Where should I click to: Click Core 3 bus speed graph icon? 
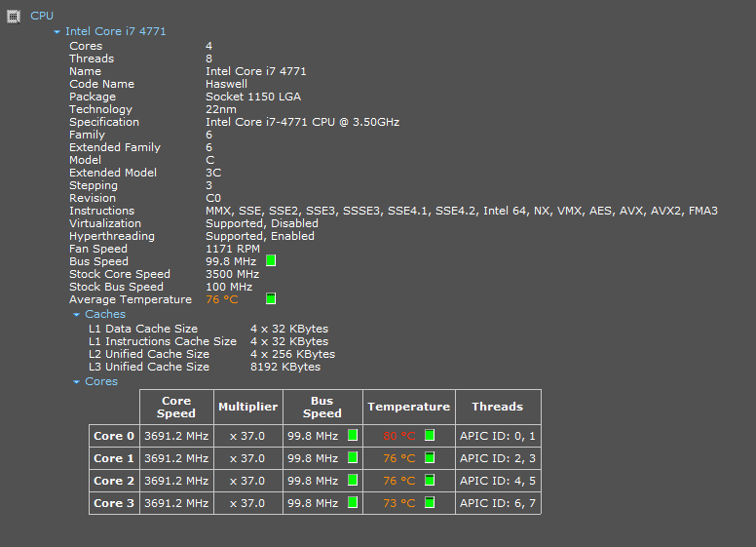click(353, 502)
